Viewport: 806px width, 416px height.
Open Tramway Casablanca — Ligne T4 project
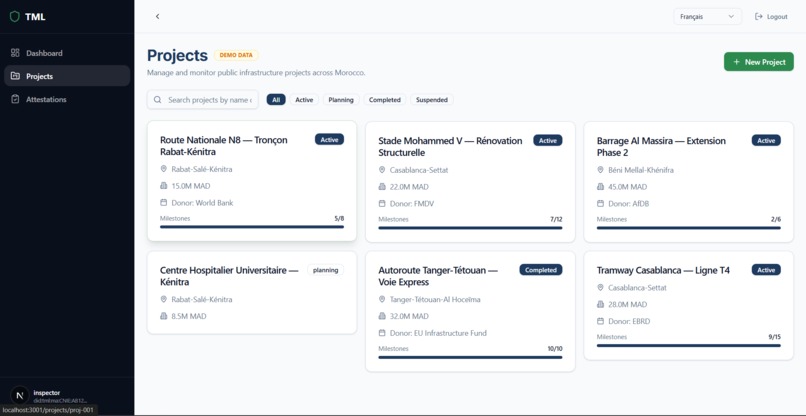(x=689, y=305)
